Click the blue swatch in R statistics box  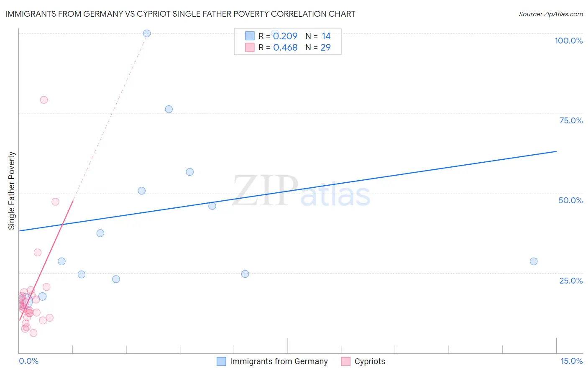pos(250,36)
